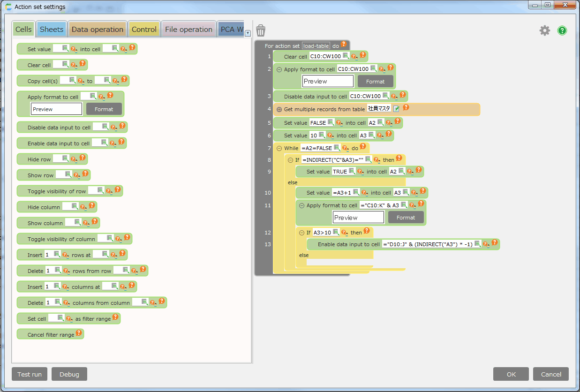Click the load-table action set name field
The height and width of the screenshot is (392, 580).
pos(316,46)
